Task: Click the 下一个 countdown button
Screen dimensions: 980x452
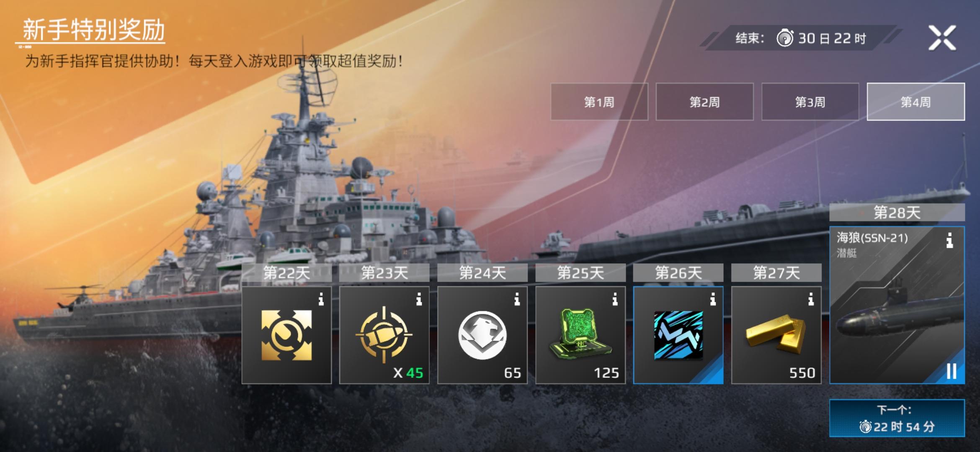Action: pyautogui.click(x=897, y=418)
